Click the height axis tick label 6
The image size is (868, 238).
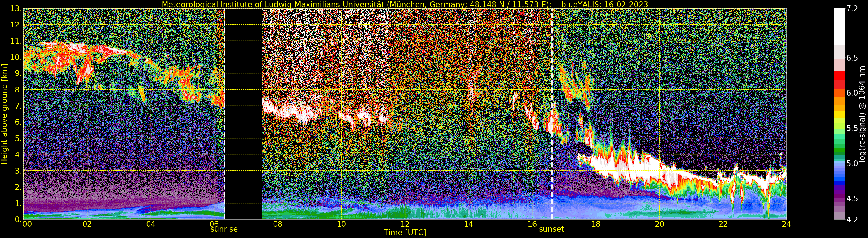point(19,122)
